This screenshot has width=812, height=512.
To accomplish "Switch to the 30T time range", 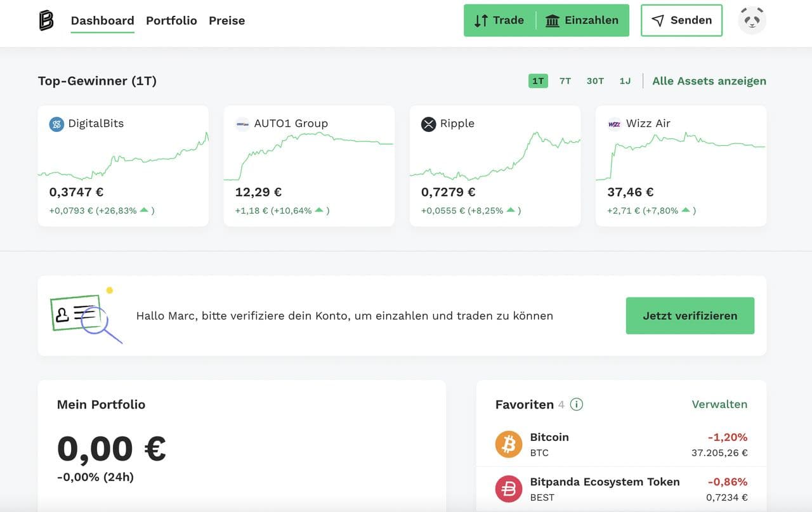I will click(x=595, y=81).
